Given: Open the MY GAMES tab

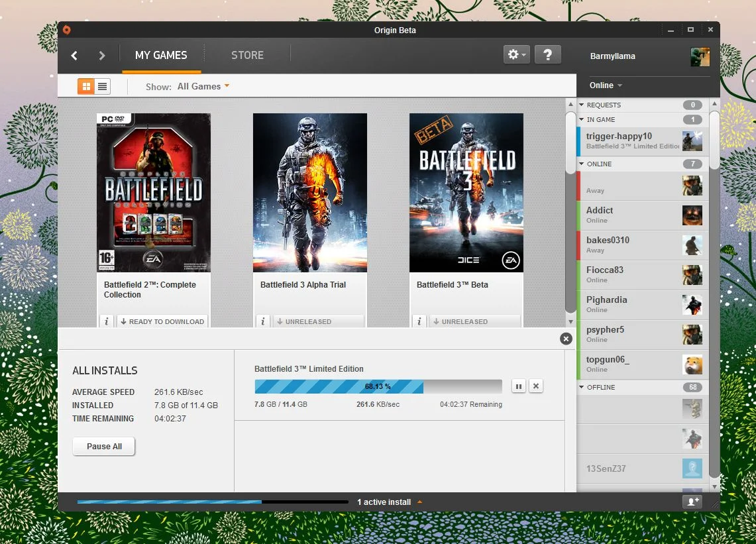Looking at the screenshot, I should pyautogui.click(x=161, y=56).
